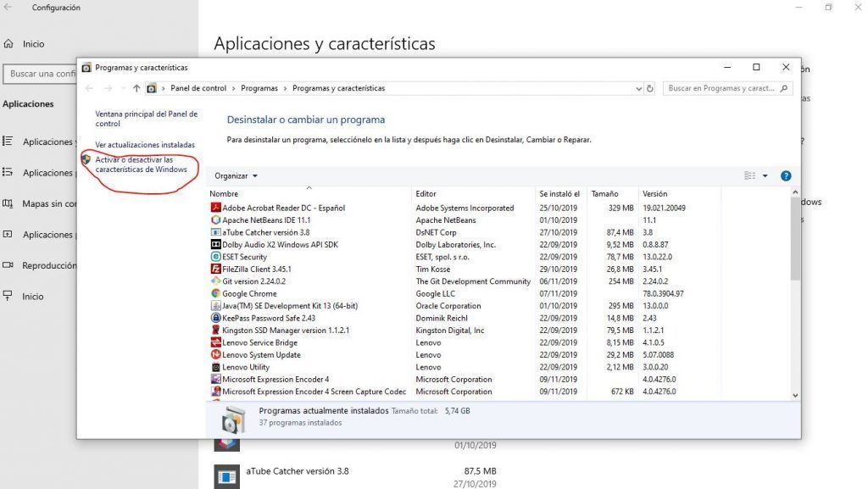This screenshot has height=489, width=868.
Task: Click the Adobe Acrobat Reader DC icon
Action: [x=216, y=208]
